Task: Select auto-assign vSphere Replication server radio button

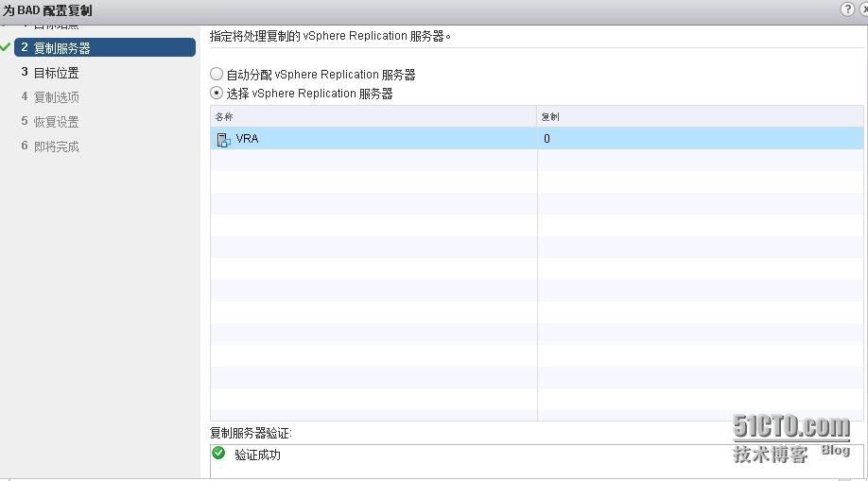Action: 217,74
